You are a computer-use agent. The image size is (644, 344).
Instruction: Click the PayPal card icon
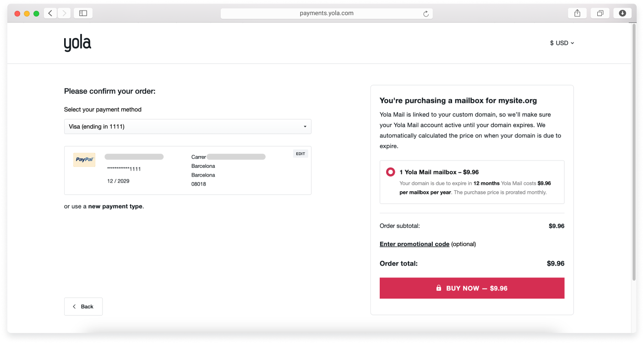coord(84,160)
